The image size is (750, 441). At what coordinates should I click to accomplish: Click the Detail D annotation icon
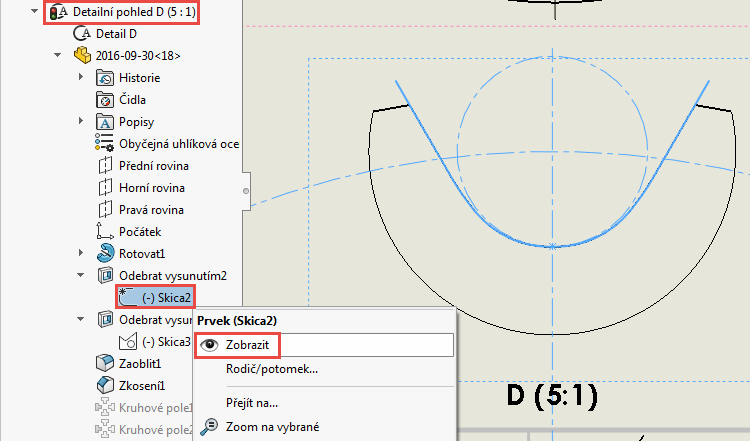pos(82,33)
